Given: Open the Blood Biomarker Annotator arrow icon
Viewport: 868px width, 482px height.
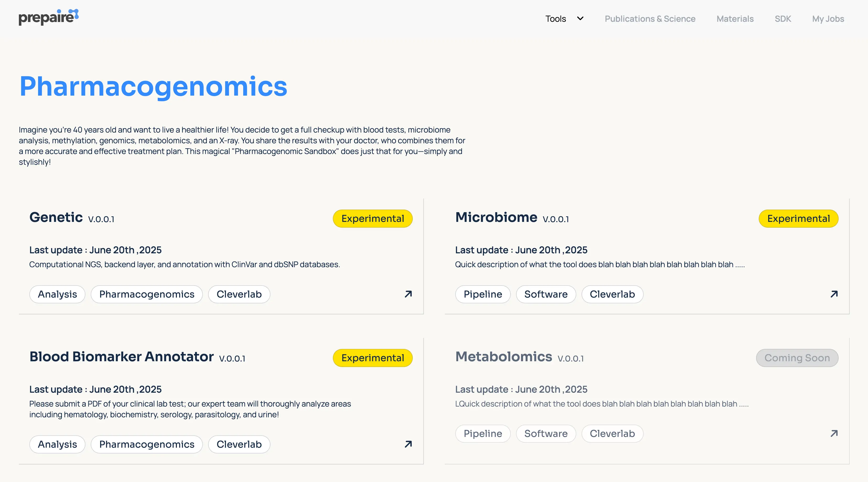Looking at the screenshot, I should pos(408,444).
